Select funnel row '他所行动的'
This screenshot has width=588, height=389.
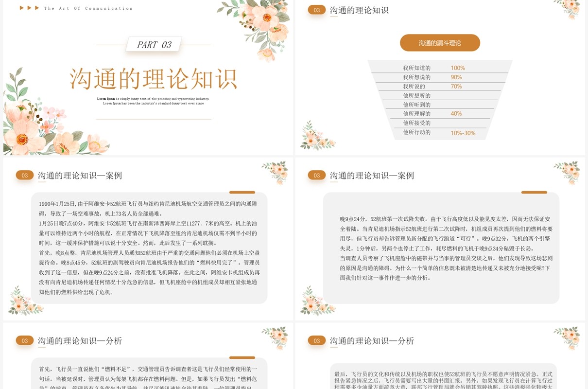pyautogui.click(x=416, y=132)
